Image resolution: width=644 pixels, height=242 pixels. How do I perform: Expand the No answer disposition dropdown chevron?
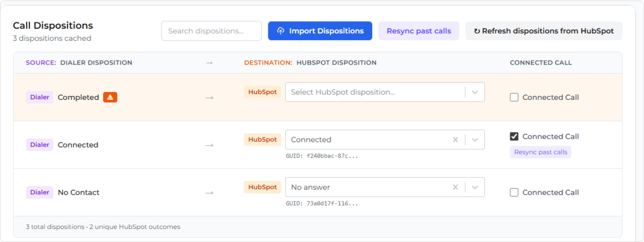point(475,187)
